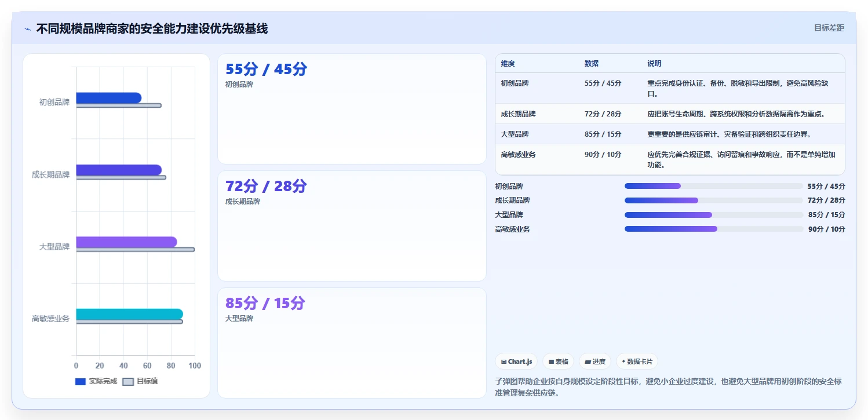Click description starting 更重要的是供应链审计
The image size is (868, 420).
729,134
